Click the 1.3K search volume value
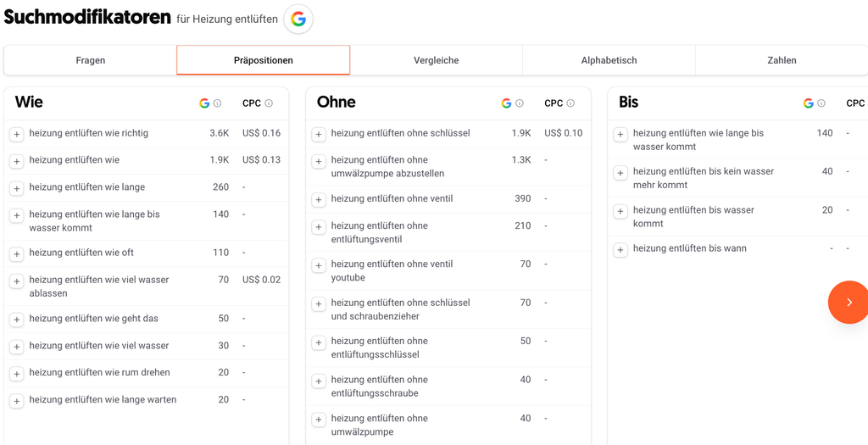 pos(521,160)
